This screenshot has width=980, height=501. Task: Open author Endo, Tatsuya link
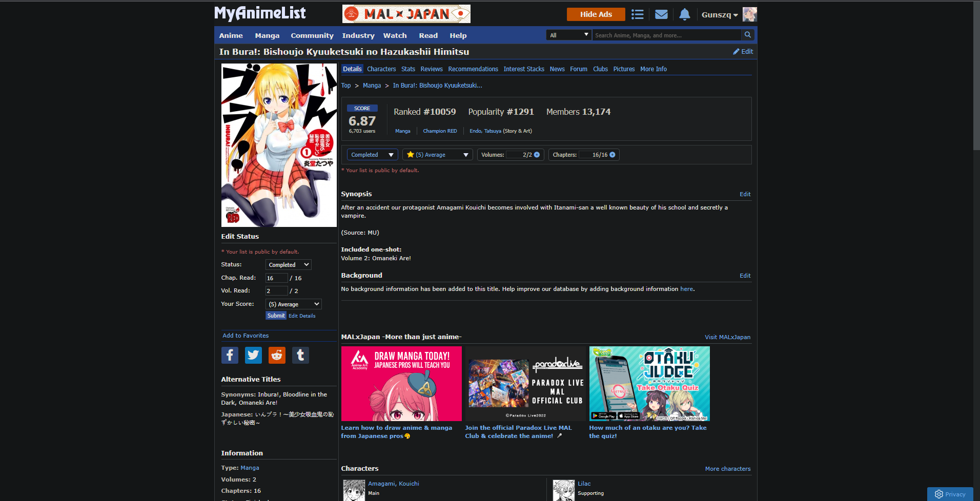point(485,131)
